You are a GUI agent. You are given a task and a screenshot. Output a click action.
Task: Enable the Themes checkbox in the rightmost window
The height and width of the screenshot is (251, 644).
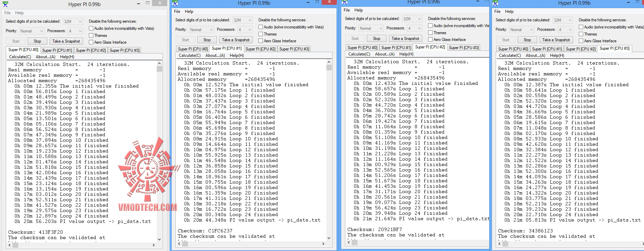pyautogui.click(x=581, y=34)
